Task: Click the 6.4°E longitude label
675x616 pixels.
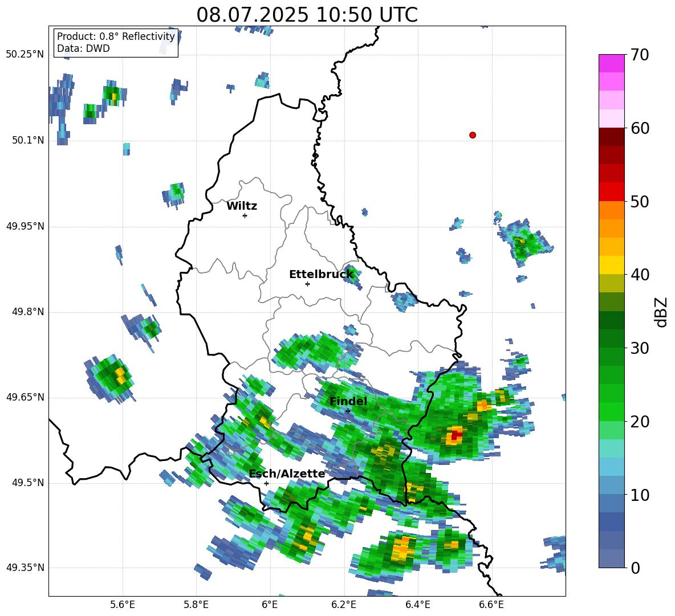Action: point(417,605)
